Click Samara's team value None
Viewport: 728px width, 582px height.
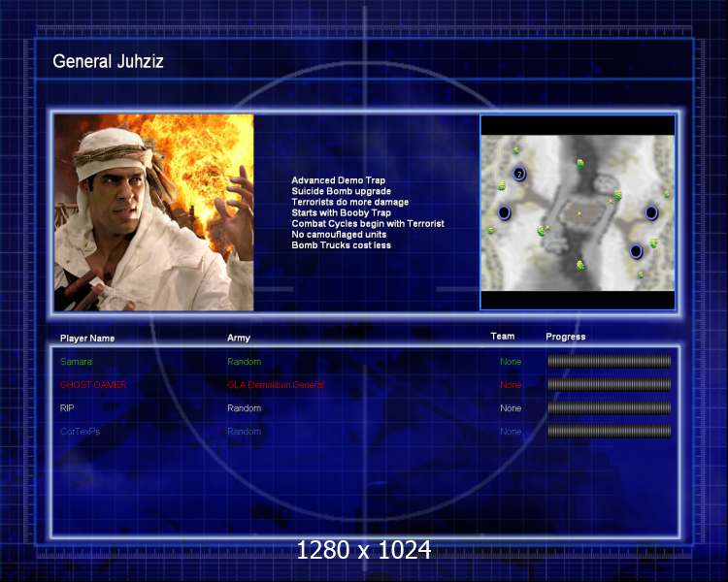(x=511, y=362)
